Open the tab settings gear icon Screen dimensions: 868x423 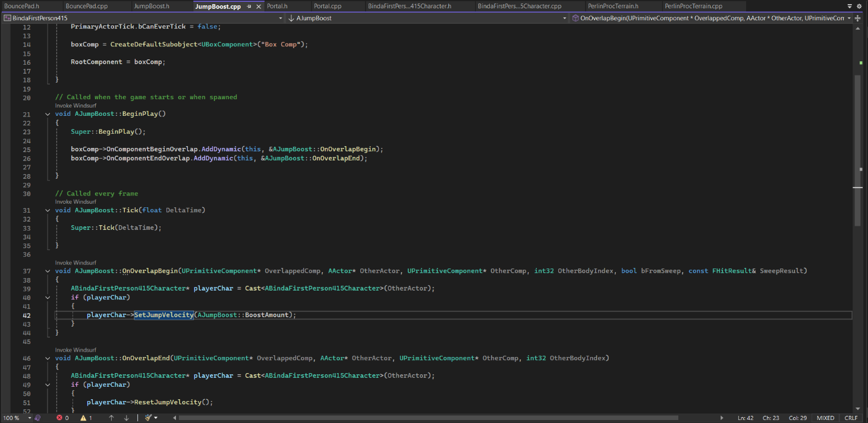[859, 6]
